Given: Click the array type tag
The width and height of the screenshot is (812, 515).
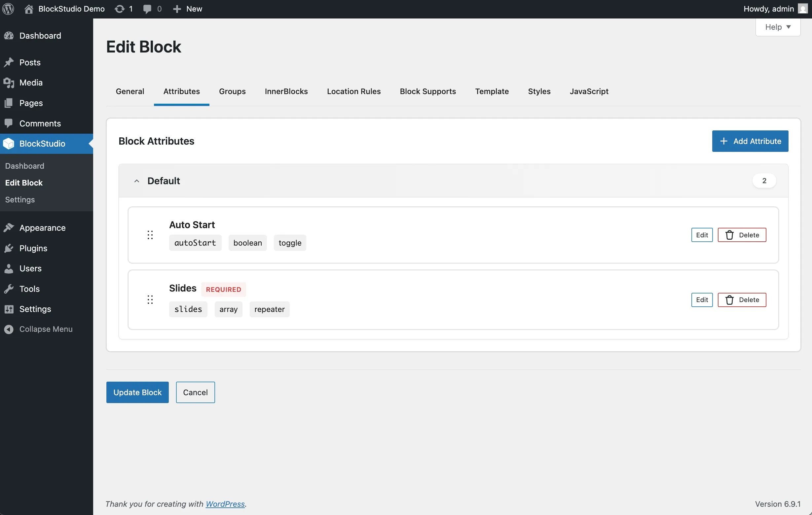Looking at the screenshot, I should (x=228, y=309).
